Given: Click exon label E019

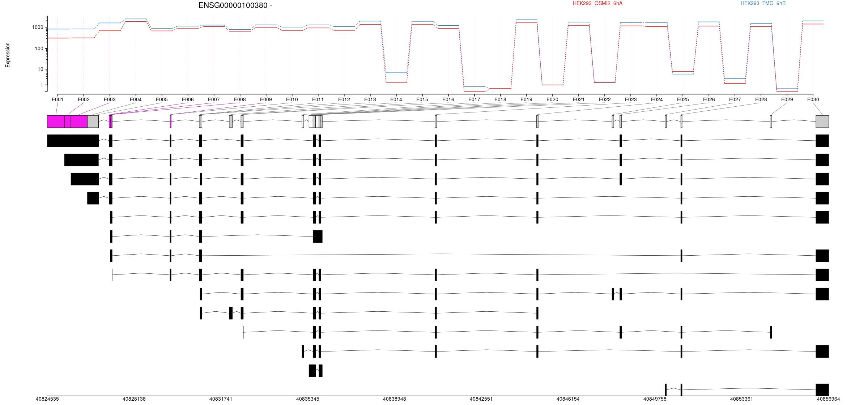Looking at the screenshot, I should pos(526,99).
